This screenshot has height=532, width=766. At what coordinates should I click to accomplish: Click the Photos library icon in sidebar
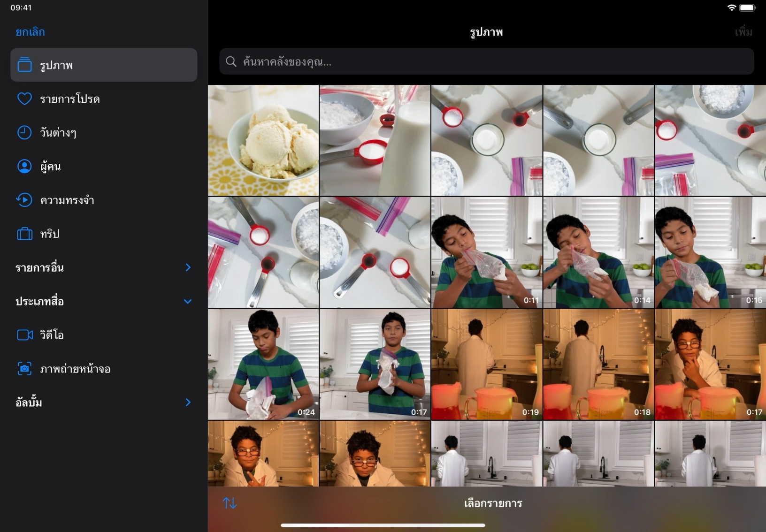click(24, 65)
